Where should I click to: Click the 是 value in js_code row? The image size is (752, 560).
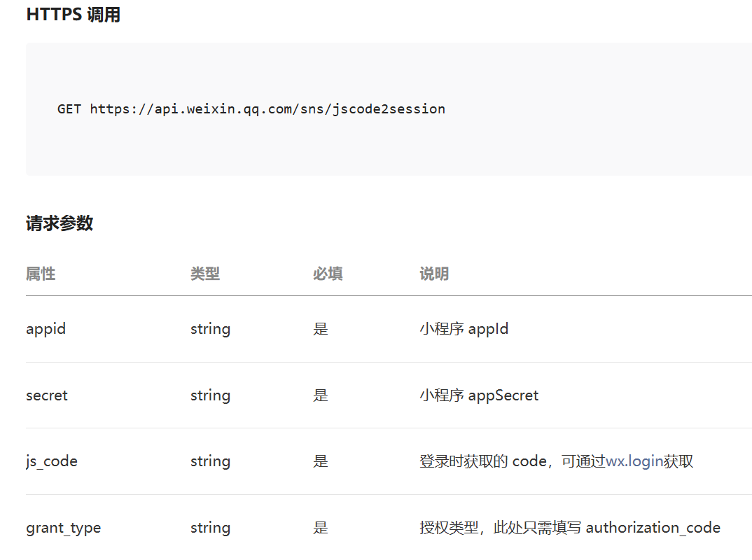point(321,461)
